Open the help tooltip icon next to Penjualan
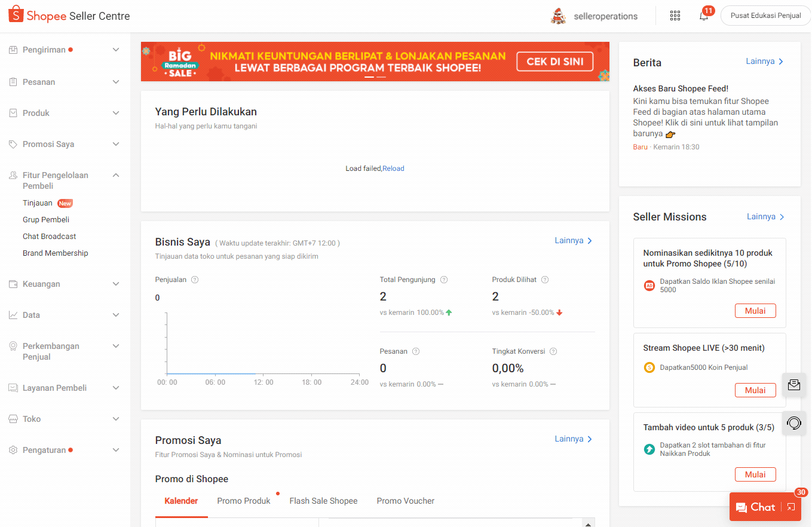Screen dimensions: 812x527 pyautogui.click(x=194, y=279)
